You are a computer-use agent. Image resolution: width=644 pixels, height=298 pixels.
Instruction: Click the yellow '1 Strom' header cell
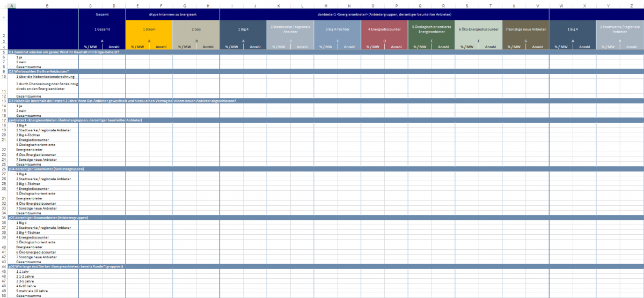point(149,28)
